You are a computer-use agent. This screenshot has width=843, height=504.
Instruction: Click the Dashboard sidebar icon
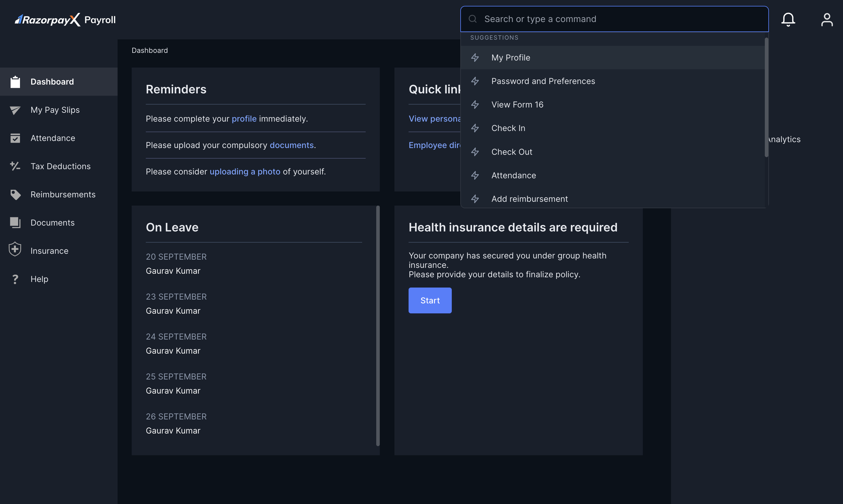coord(15,82)
